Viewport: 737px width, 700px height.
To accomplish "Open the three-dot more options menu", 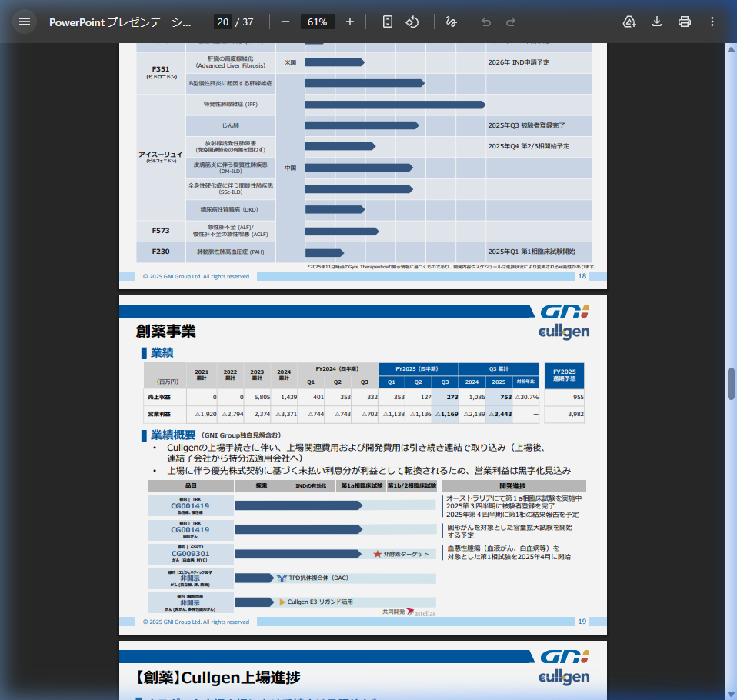I will 712,22.
